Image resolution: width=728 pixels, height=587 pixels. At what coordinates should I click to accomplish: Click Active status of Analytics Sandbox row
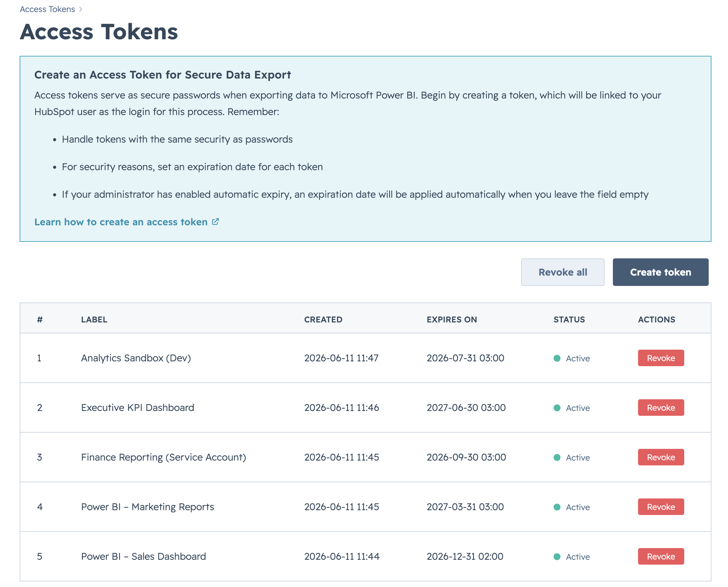(578, 358)
